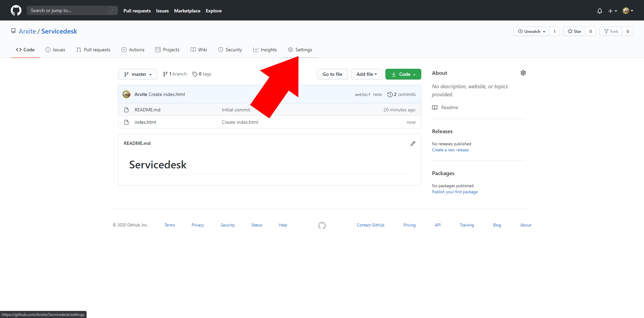Open the repository Settings tab

coord(300,50)
